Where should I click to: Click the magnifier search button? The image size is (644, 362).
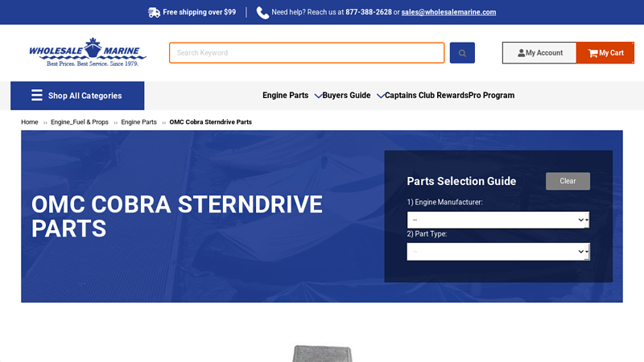click(x=462, y=53)
